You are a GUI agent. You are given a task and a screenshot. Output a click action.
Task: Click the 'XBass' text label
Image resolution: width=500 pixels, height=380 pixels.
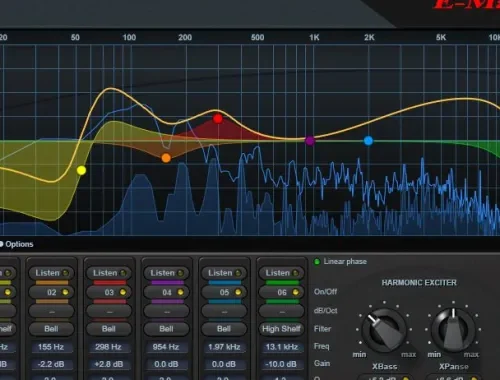coord(385,366)
